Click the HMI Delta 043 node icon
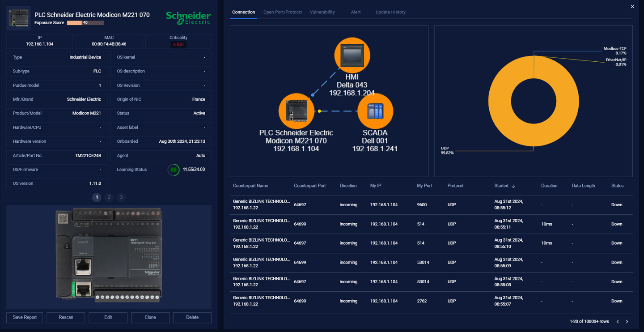The width and height of the screenshot is (644, 332). pos(352,55)
